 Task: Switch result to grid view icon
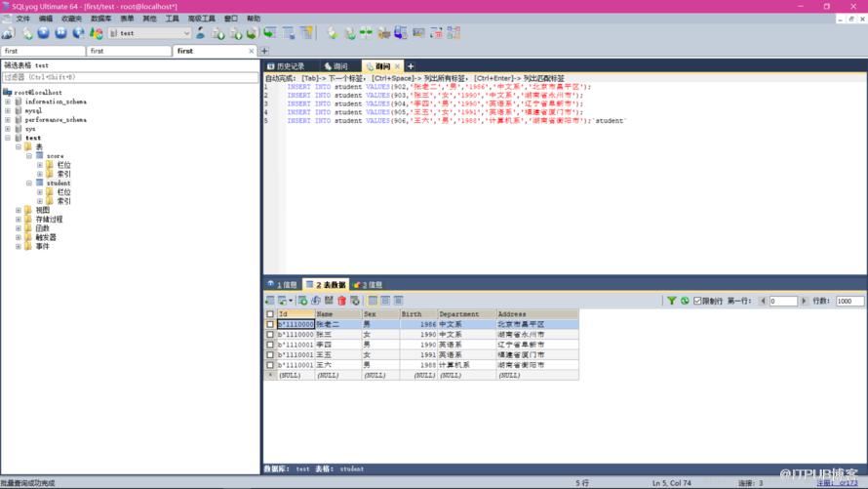point(373,301)
